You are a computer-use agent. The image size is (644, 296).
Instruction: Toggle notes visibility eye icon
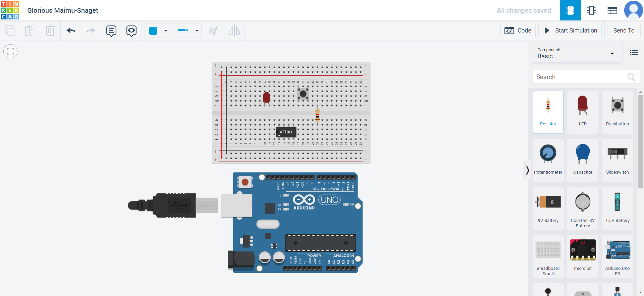point(131,31)
